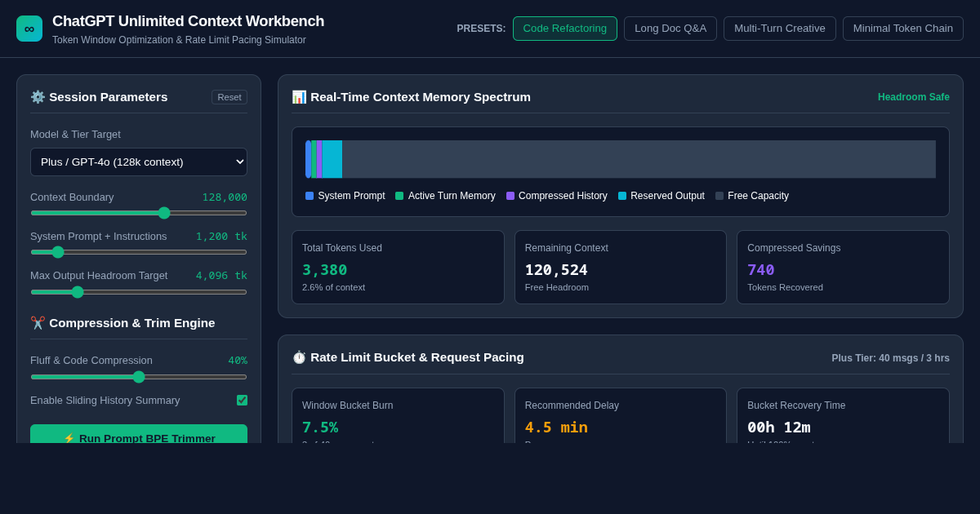The image size is (980, 514).
Task: Click the infinity logo icon
Action: click(29, 29)
